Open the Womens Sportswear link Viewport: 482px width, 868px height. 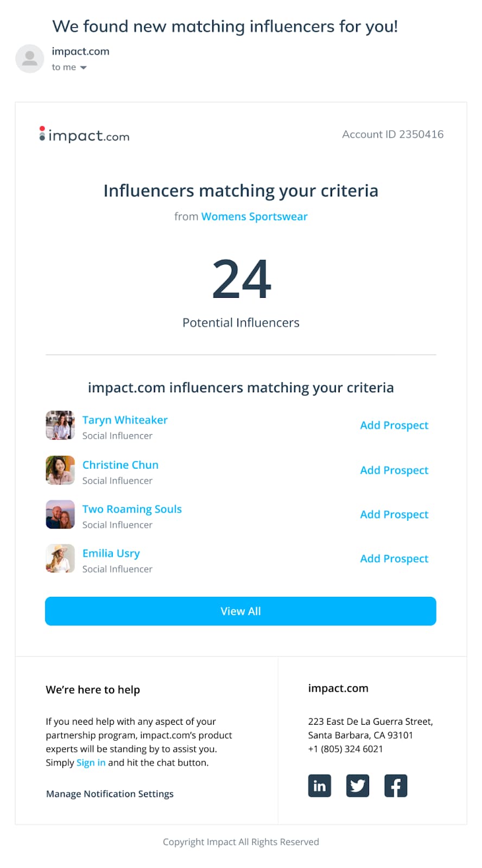coord(254,216)
